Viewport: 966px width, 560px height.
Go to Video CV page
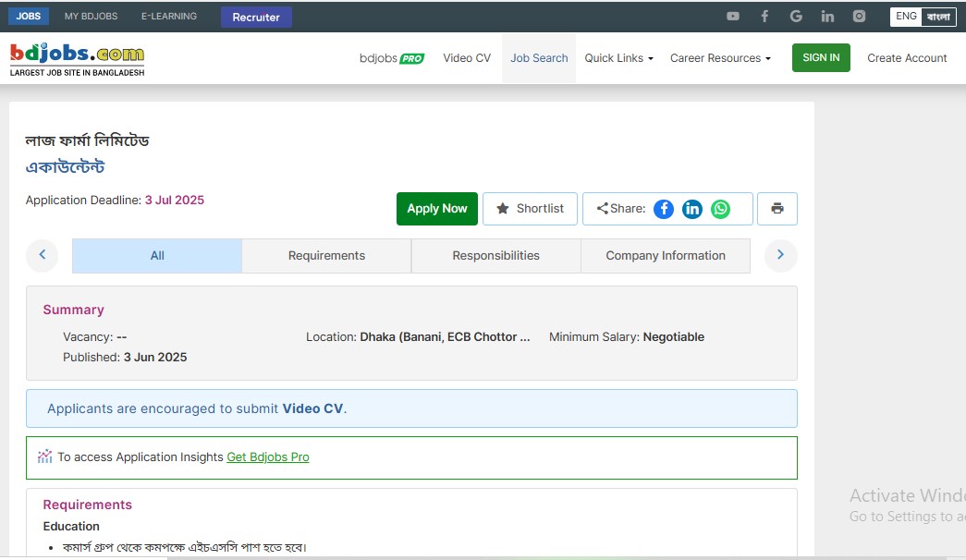[x=467, y=58]
